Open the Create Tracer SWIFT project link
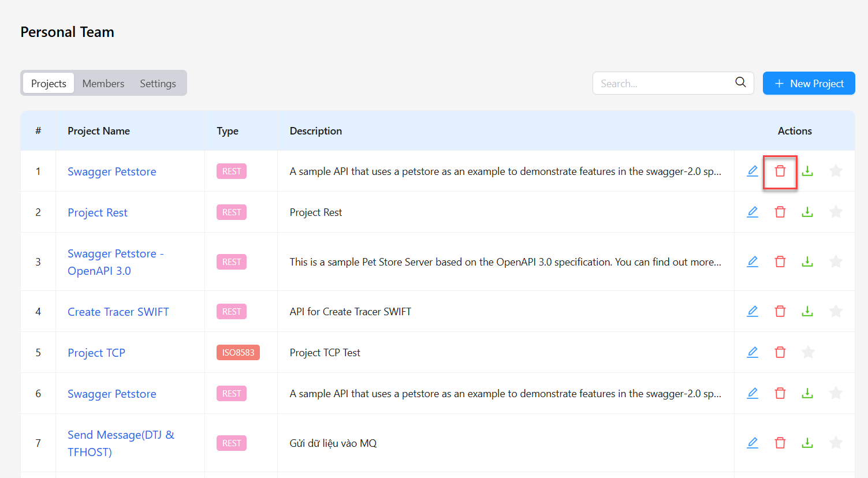 tap(118, 312)
